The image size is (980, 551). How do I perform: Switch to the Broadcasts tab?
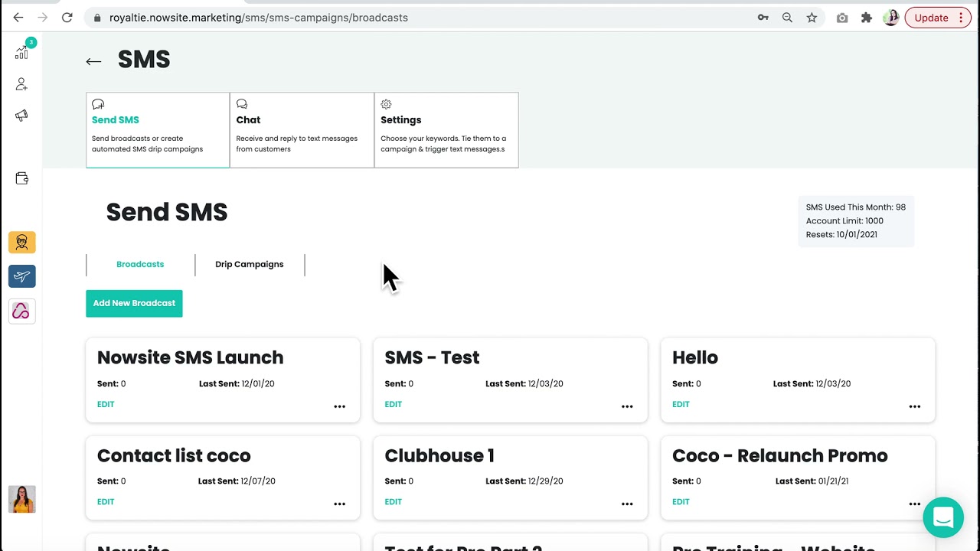tap(140, 264)
